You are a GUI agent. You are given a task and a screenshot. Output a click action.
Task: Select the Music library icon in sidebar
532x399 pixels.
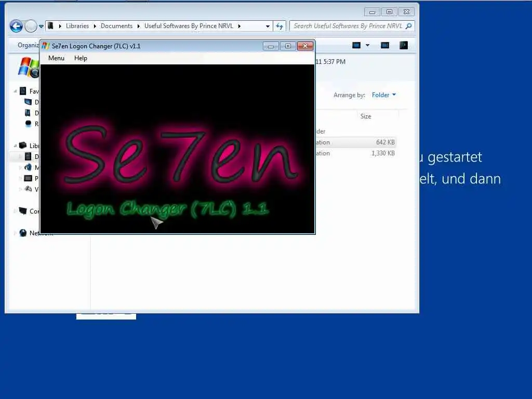pyautogui.click(x=28, y=167)
